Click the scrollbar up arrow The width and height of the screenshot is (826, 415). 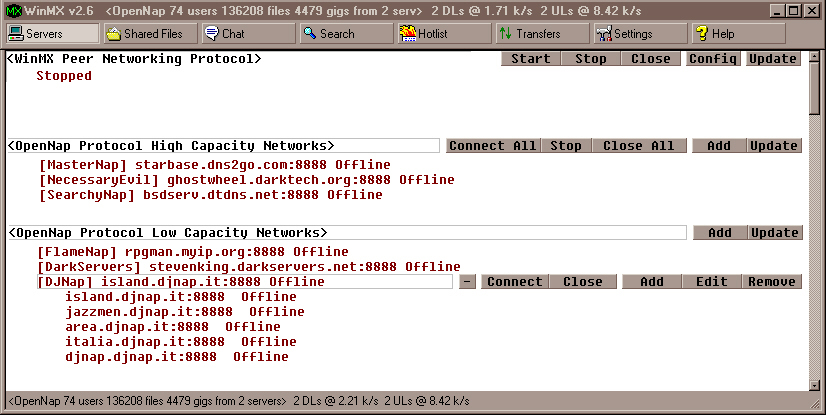coord(814,56)
